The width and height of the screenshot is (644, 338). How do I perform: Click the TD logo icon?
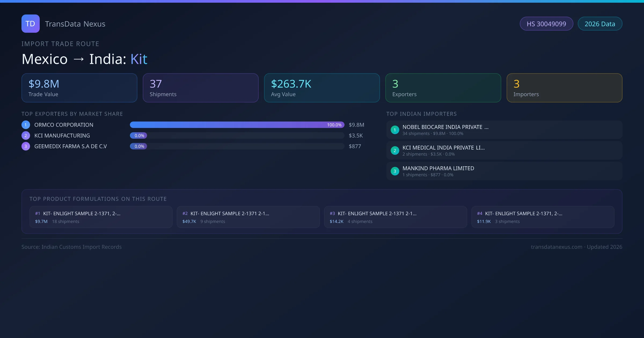(x=30, y=24)
